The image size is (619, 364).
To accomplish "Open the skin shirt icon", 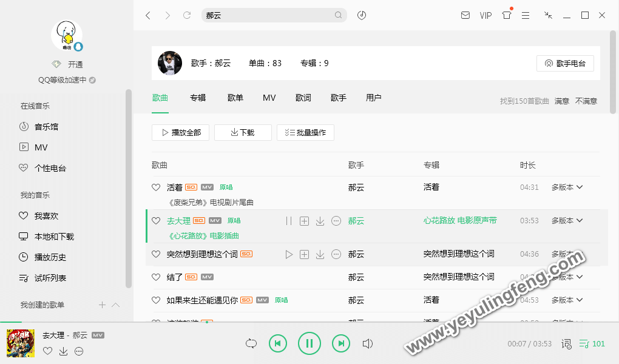I will click(507, 15).
